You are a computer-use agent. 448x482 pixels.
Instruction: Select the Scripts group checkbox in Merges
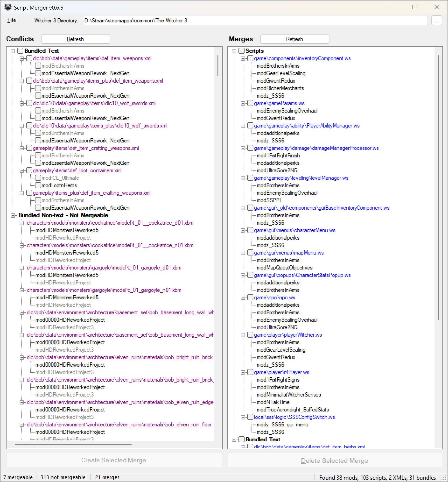[x=241, y=51]
